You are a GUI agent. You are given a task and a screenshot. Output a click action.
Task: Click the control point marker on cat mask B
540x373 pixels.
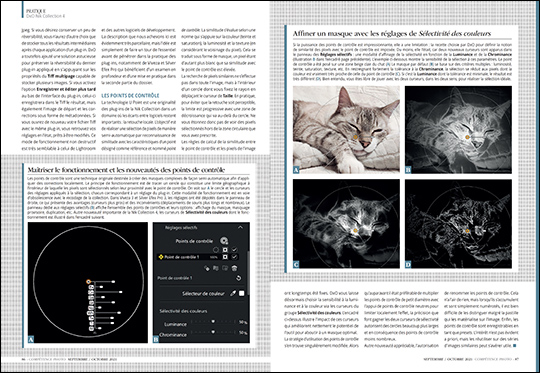point(467,137)
